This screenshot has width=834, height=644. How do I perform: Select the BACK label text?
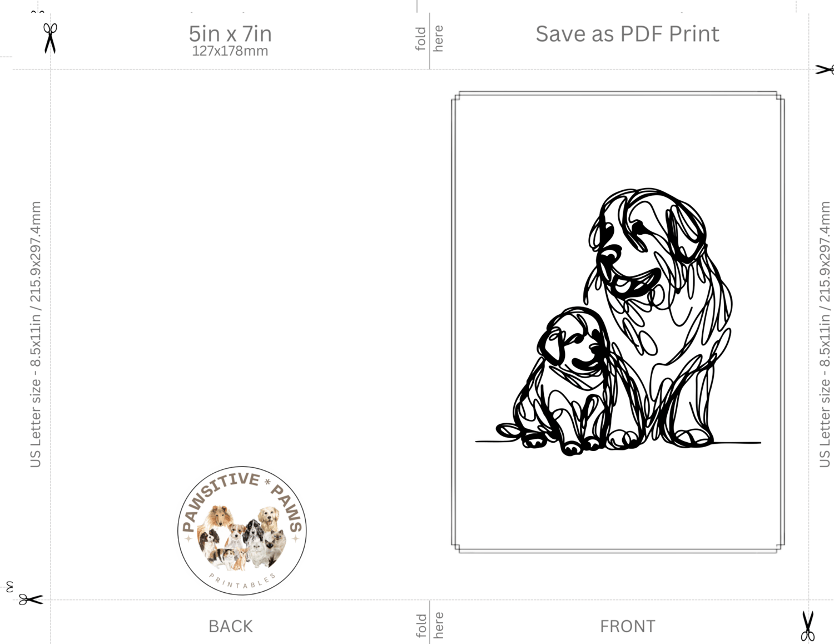pos(230,626)
